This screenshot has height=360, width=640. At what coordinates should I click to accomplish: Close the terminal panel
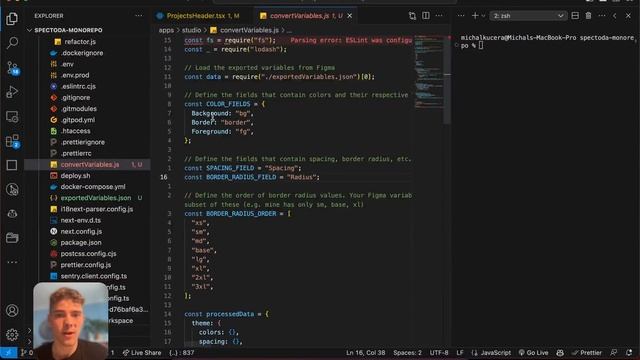(628, 16)
